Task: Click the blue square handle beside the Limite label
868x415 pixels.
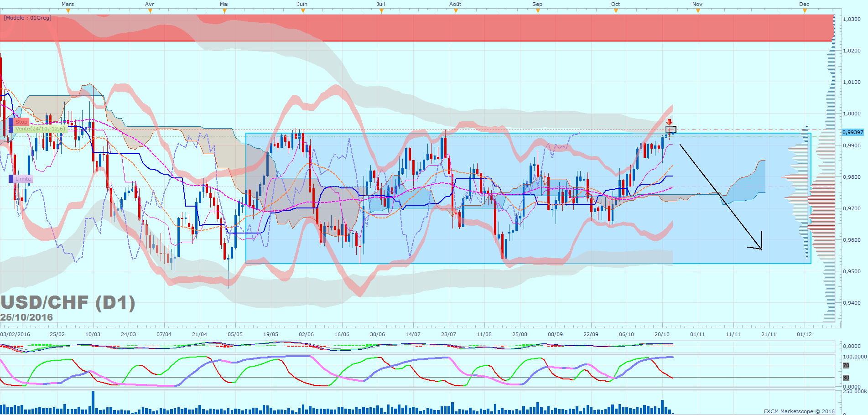Action: [11, 179]
